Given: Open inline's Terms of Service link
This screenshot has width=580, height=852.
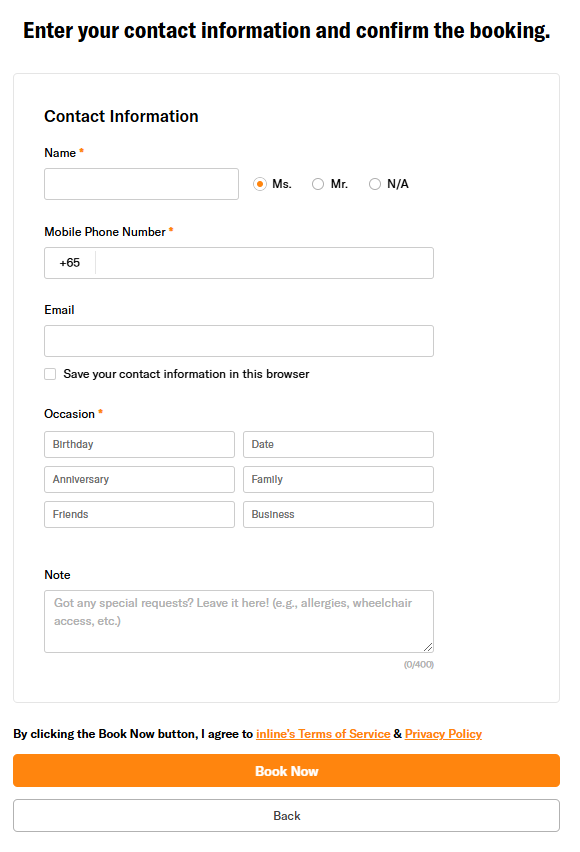Looking at the screenshot, I should coord(323,734).
